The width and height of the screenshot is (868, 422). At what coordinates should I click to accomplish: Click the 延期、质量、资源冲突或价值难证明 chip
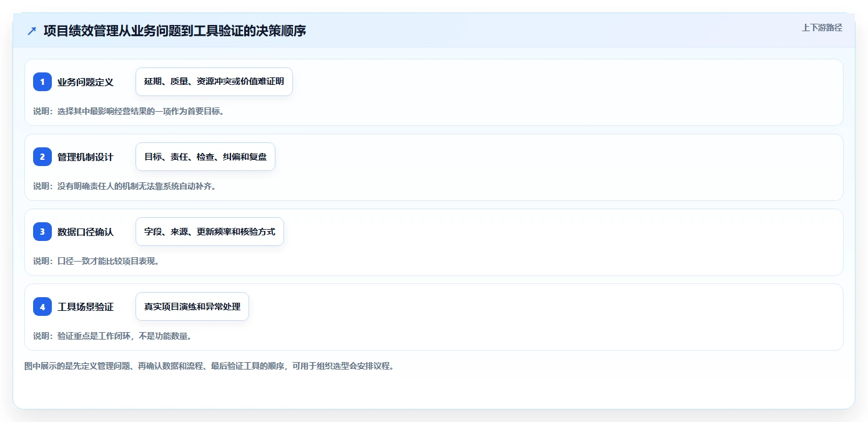[214, 82]
